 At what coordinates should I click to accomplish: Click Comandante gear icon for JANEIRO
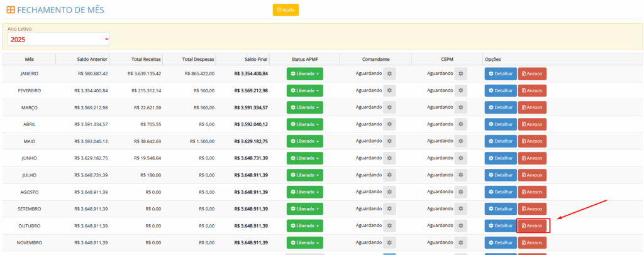tap(389, 73)
